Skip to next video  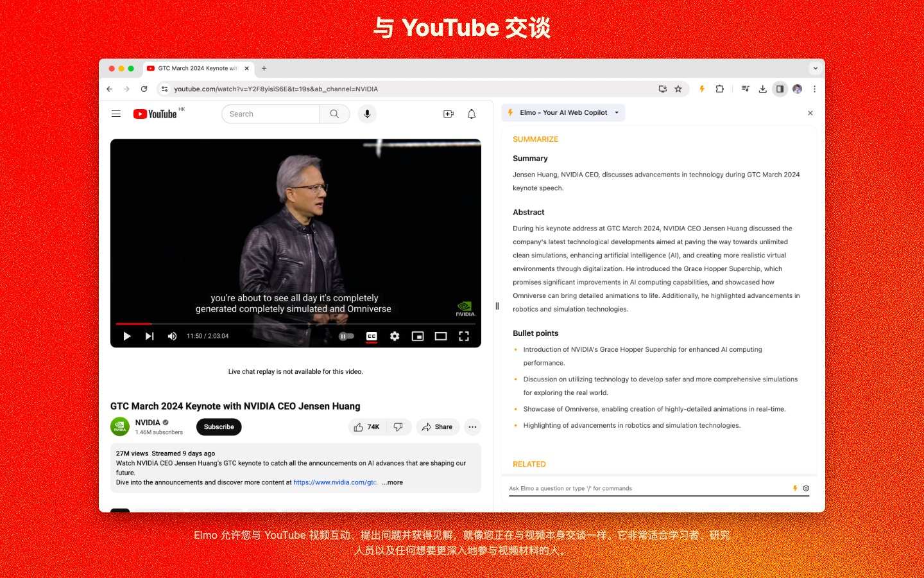tap(150, 336)
